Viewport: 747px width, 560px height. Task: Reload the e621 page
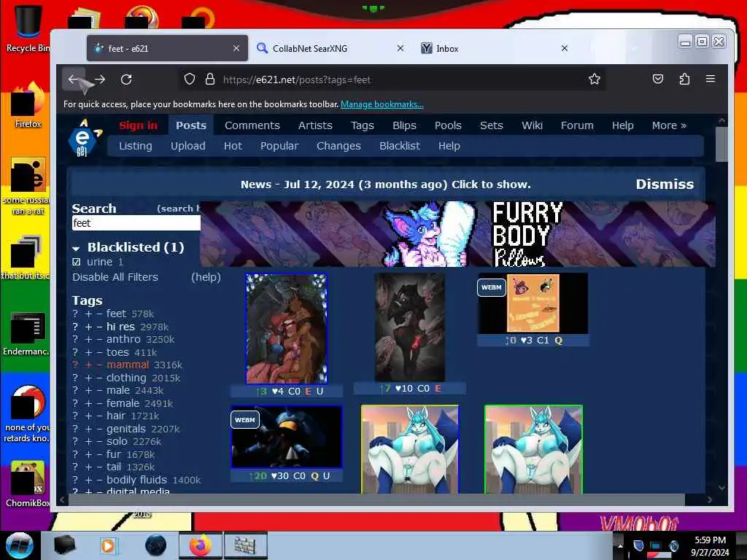126,79
